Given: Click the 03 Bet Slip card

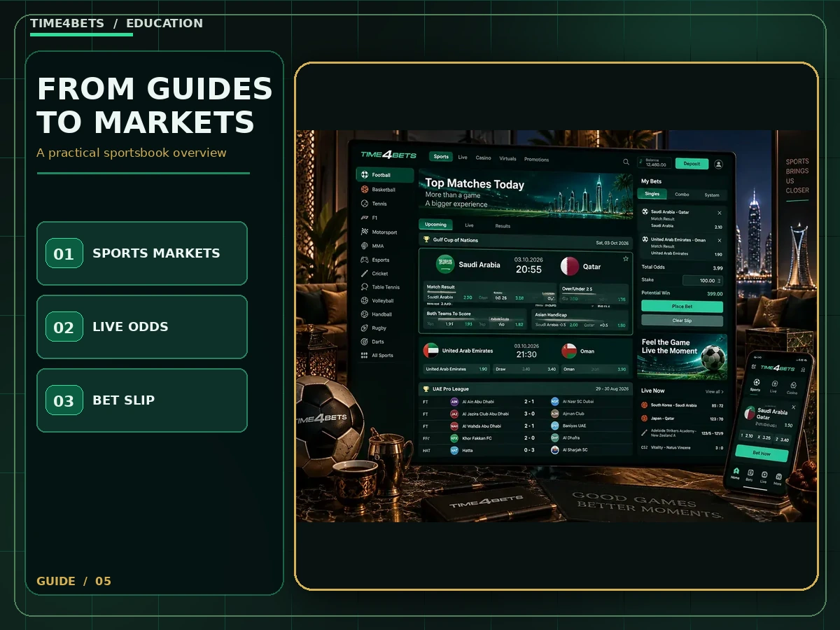Looking at the screenshot, I should [142, 400].
